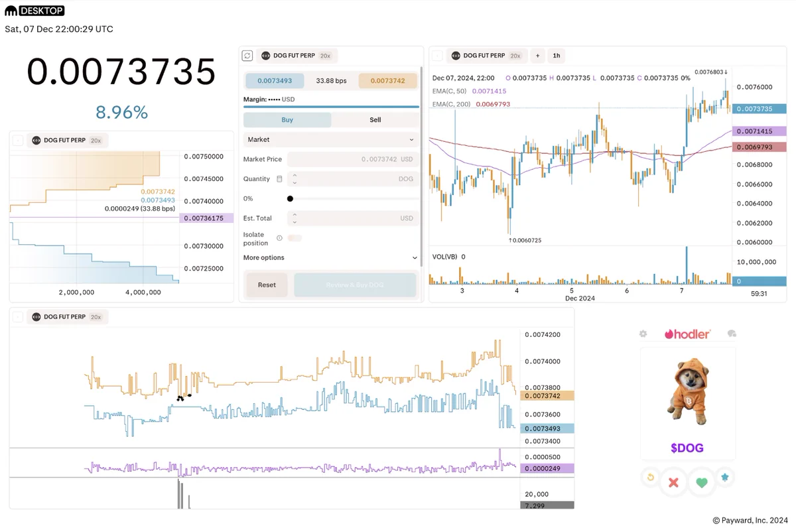The height and width of the screenshot is (532, 796).
Task: Click the Quantity DOG input field
Action: (x=354, y=179)
